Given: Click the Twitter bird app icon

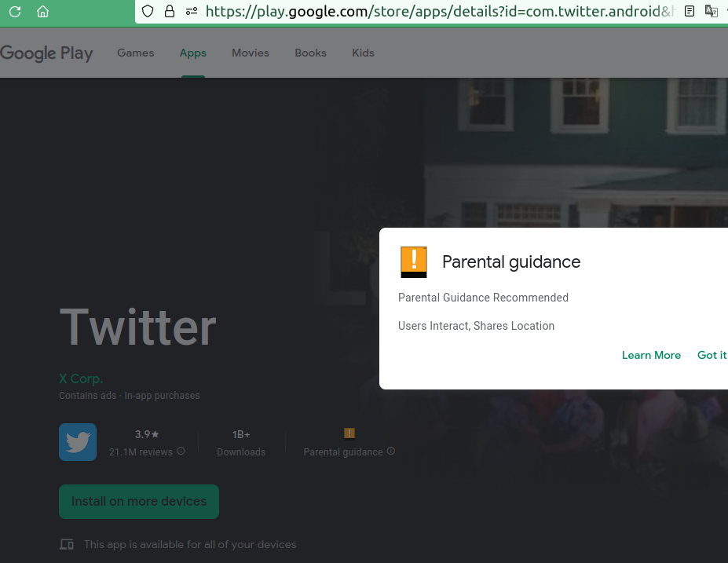Looking at the screenshot, I should (78, 442).
